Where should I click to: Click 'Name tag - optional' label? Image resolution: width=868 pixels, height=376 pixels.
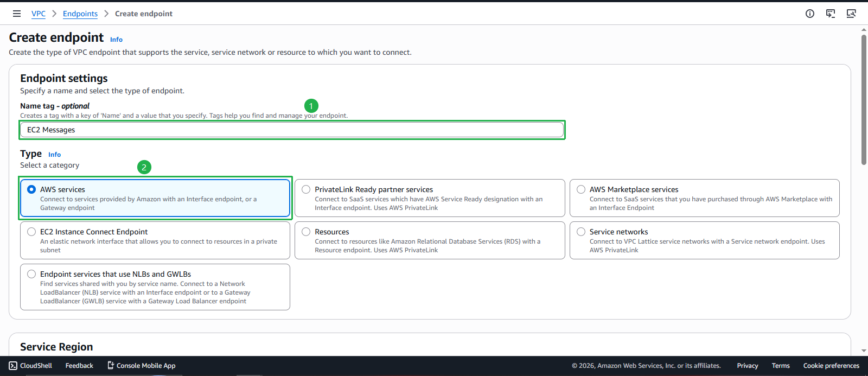click(55, 106)
